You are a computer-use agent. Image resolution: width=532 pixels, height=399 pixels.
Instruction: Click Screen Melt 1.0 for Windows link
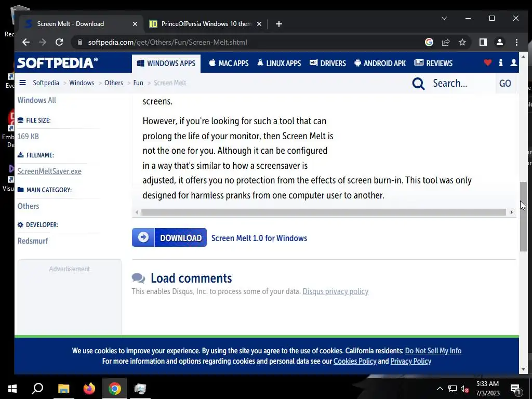click(x=259, y=238)
